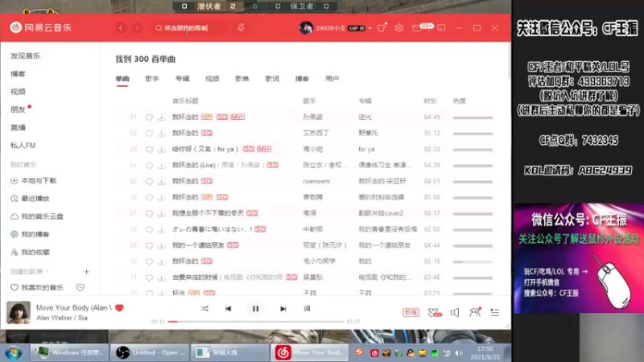The height and width of the screenshot is (362, 644).
Task: Open the skin theme shirt icon
Action: [382, 28]
